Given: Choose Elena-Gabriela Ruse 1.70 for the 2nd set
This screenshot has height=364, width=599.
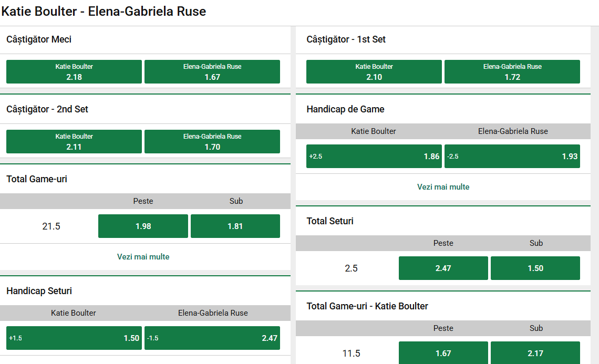Looking at the screenshot, I should (x=212, y=141).
